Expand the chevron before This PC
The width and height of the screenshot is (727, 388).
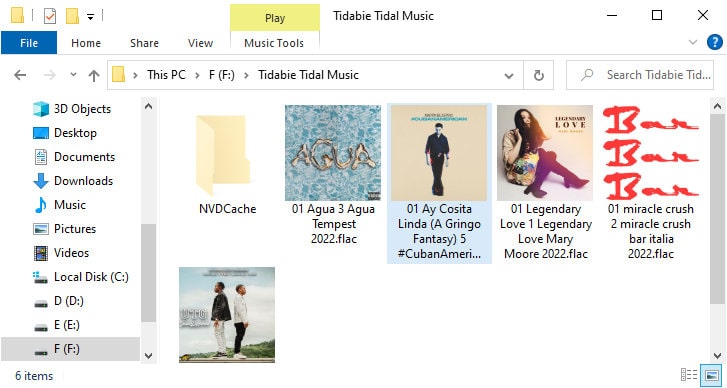[135, 75]
